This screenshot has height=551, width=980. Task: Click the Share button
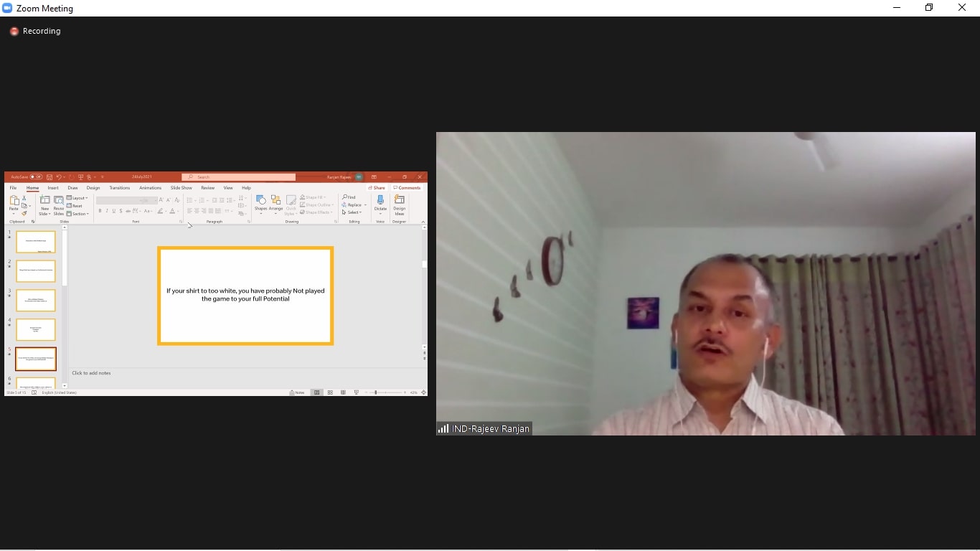(377, 188)
